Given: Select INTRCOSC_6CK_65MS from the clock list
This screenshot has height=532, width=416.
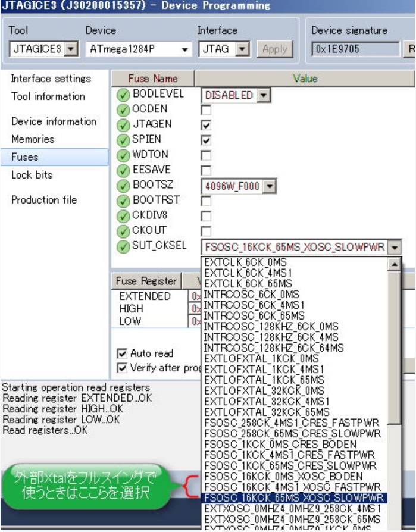Looking at the screenshot, I should point(254,315).
